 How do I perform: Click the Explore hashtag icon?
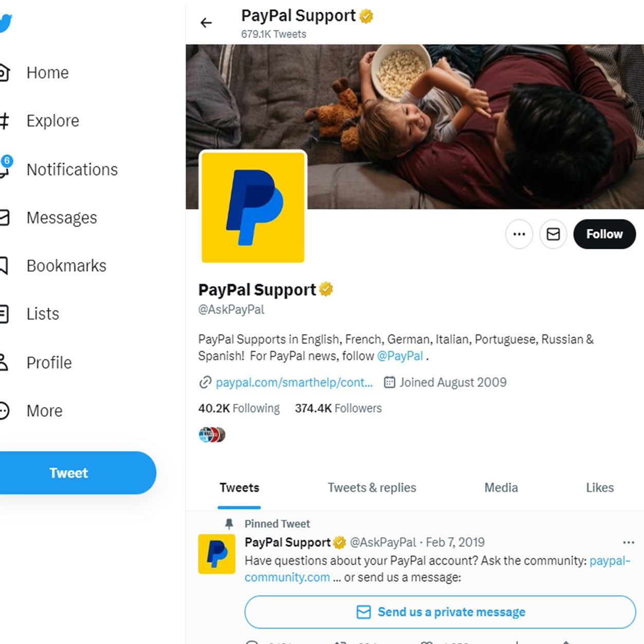point(4,121)
